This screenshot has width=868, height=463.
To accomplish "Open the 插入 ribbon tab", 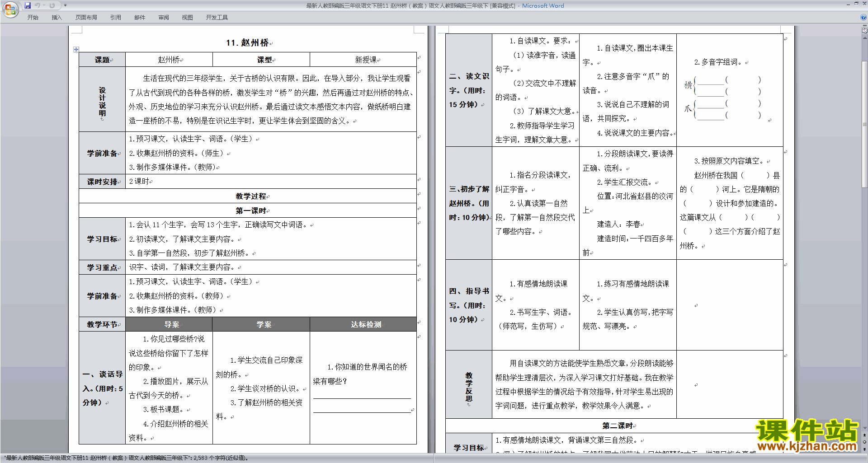I will point(57,17).
